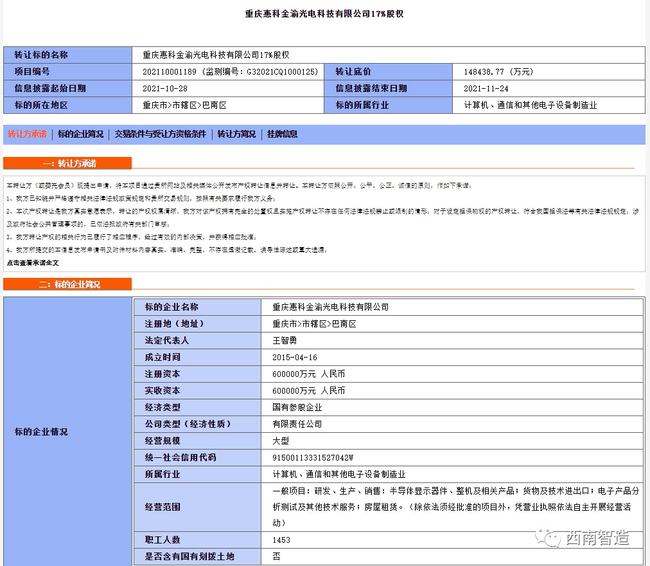The height and width of the screenshot is (566, 650).
Task: Click the 标的企业情况 left side cell
Action: click(x=39, y=432)
